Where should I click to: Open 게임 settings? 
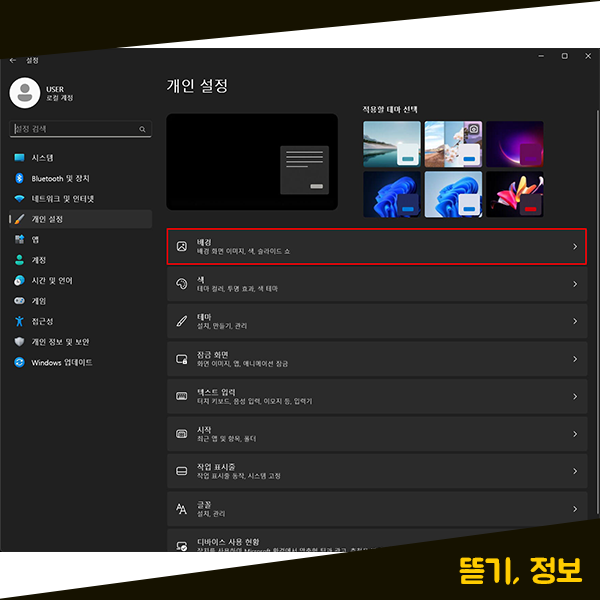click(80, 301)
